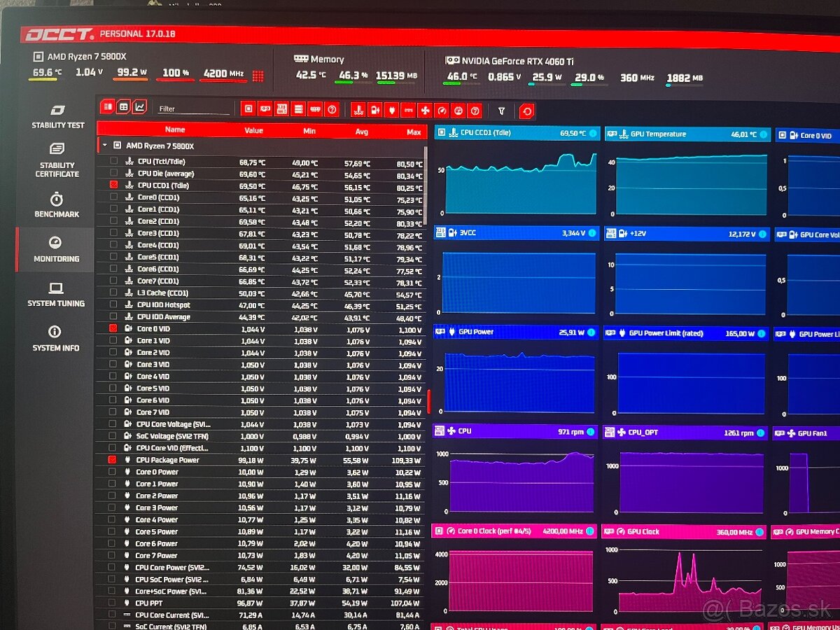Toggle the usage dial sensor filter icon
Viewport: 840px width, 630px height.
[x=458, y=111]
